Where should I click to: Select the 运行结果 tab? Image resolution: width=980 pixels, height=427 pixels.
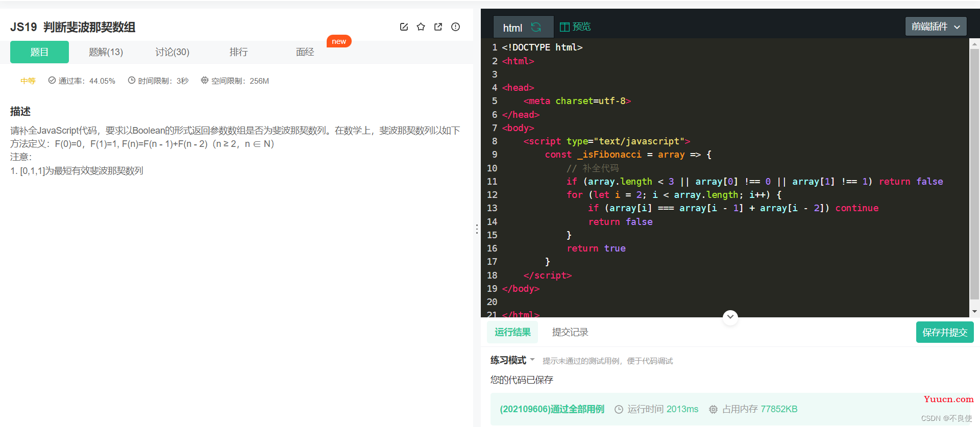pyautogui.click(x=512, y=332)
